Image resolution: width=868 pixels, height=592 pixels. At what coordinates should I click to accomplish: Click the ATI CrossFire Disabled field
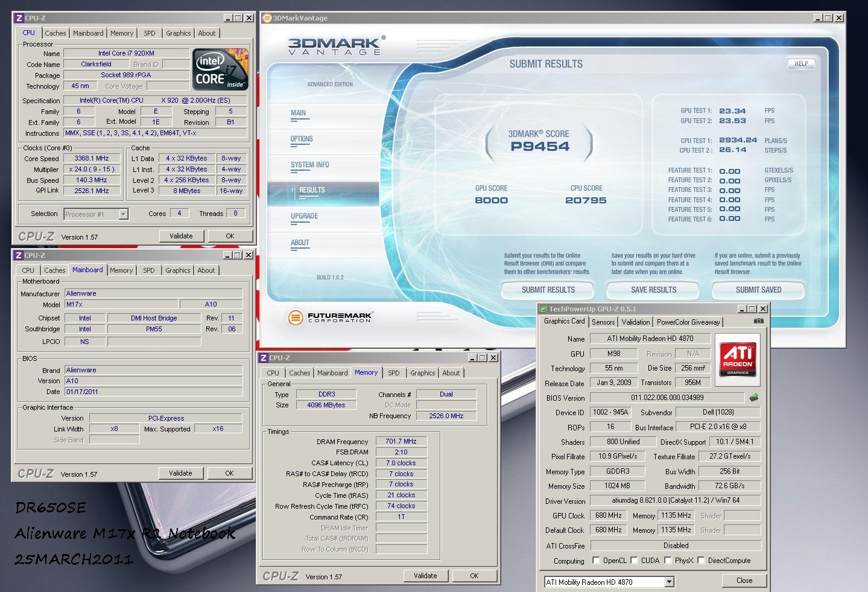675,545
